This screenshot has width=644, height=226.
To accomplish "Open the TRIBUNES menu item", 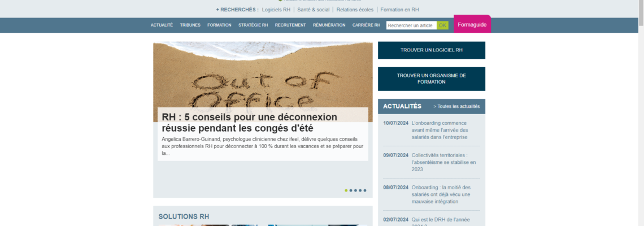I will pos(190,25).
